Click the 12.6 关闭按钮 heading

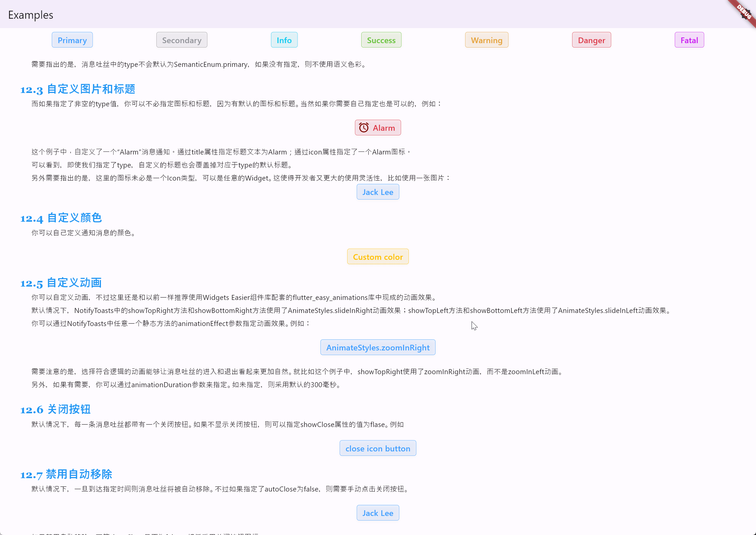(x=55, y=409)
